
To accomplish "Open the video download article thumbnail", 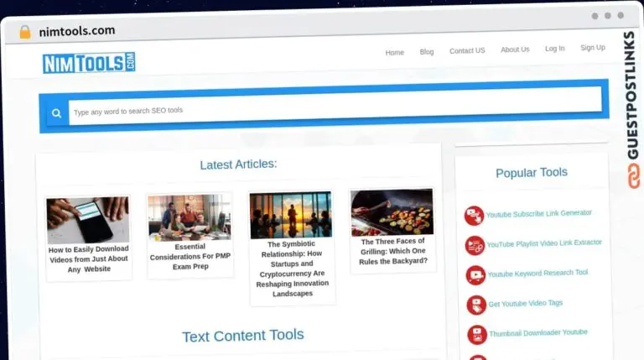I will click(88, 220).
